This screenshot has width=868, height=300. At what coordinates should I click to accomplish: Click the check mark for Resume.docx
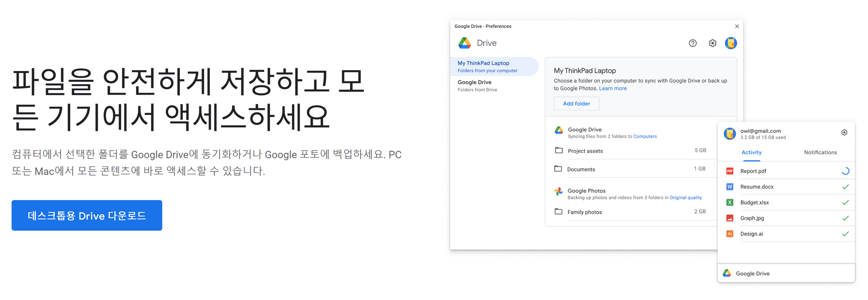(x=845, y=186)
